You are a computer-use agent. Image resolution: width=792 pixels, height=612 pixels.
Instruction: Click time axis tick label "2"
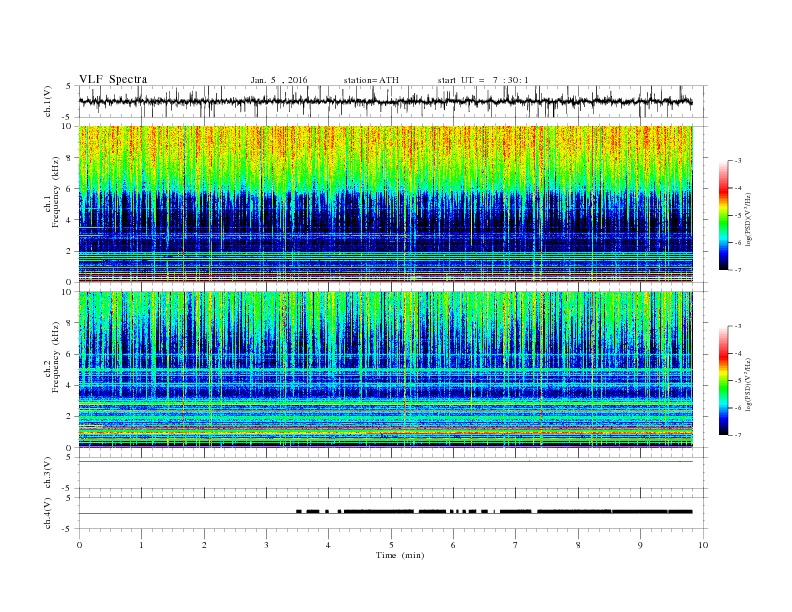click(204, 545)
